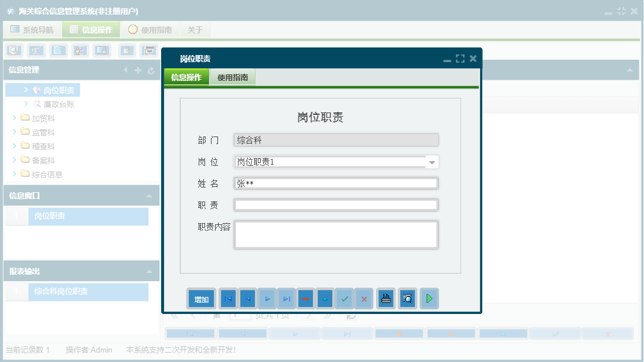
Task: Click inside the 职责 input field
Action: pyautogui.click(x=336, y=204)
